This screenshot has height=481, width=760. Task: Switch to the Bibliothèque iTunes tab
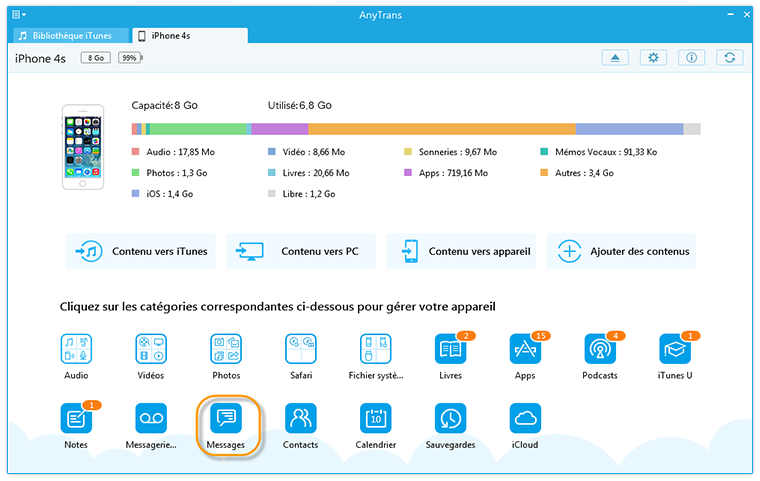coord(71,35)
